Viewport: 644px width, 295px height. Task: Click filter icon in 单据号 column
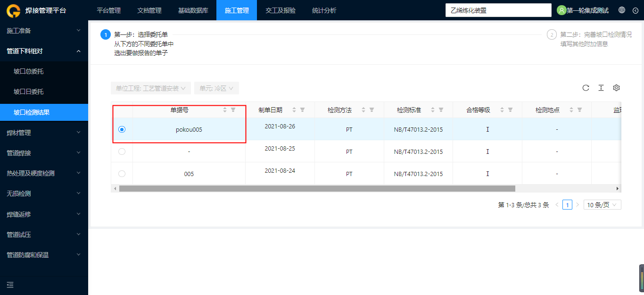(x=233, y=110)
